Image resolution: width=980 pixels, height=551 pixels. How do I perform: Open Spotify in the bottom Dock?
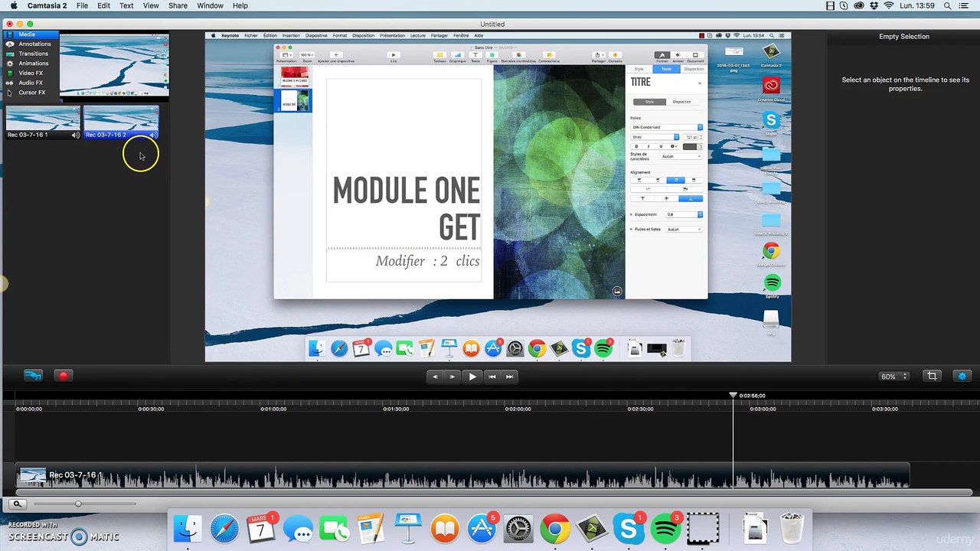pos(665,529)
